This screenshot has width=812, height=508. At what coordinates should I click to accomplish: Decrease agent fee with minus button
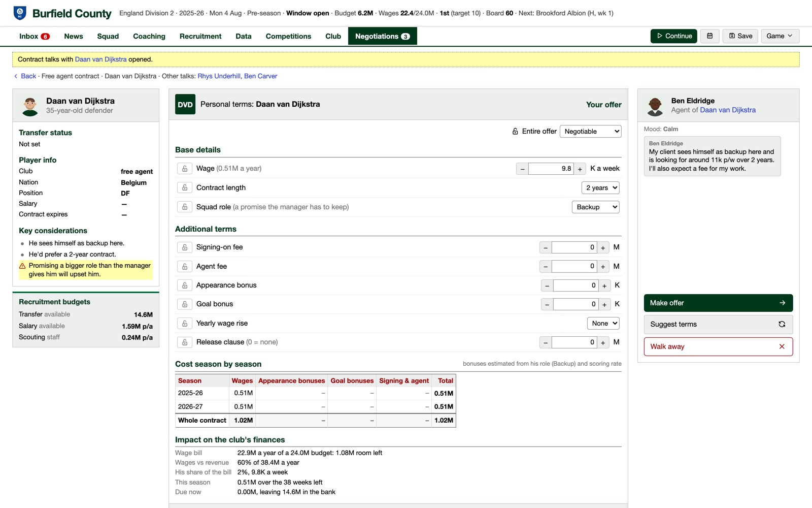[546, 267]
